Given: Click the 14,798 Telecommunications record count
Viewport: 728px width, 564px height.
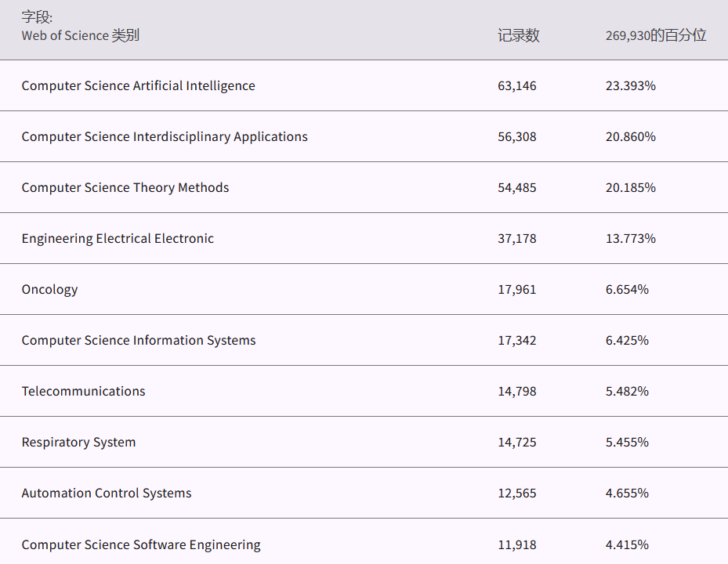Looking at the screenshot, I should pos(517,392).
